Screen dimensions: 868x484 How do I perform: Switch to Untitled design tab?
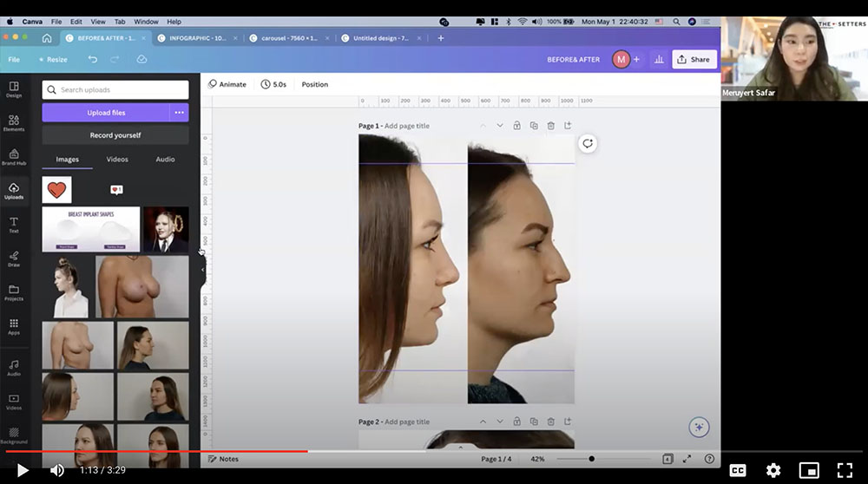pos(381,38)
